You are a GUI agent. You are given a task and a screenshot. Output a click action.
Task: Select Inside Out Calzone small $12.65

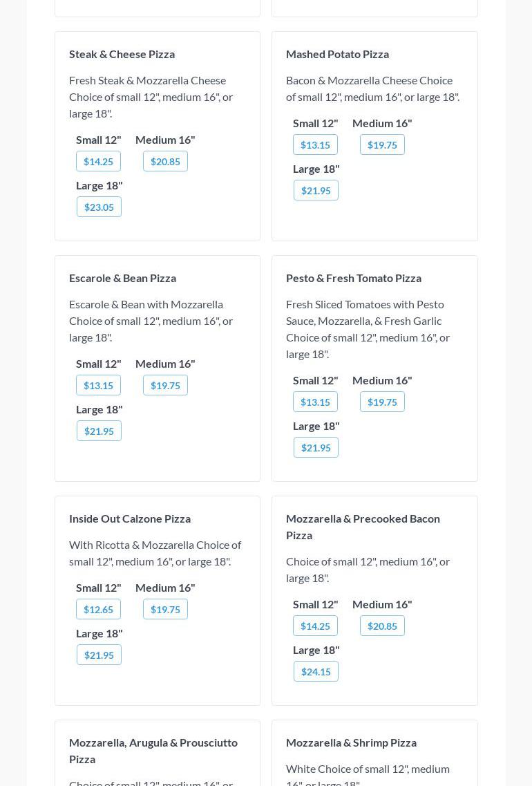point(98,609)
